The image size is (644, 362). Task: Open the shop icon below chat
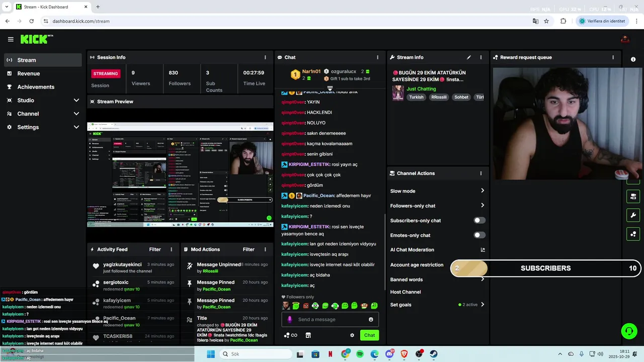(x=308, y=335)
